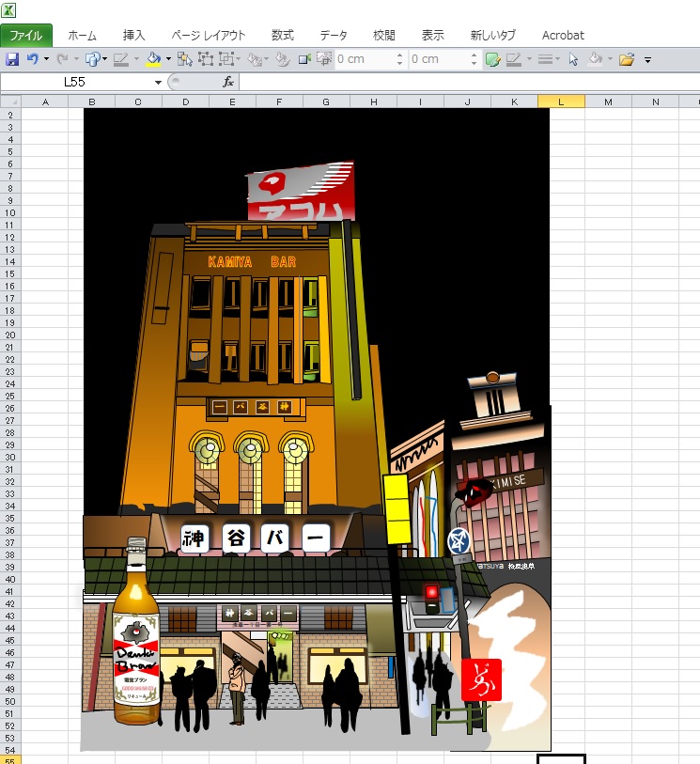The height and width of the screenshot is (764, 700).
Task: Open the 新しいタブ ribbon tab
Action: point(492,36)
